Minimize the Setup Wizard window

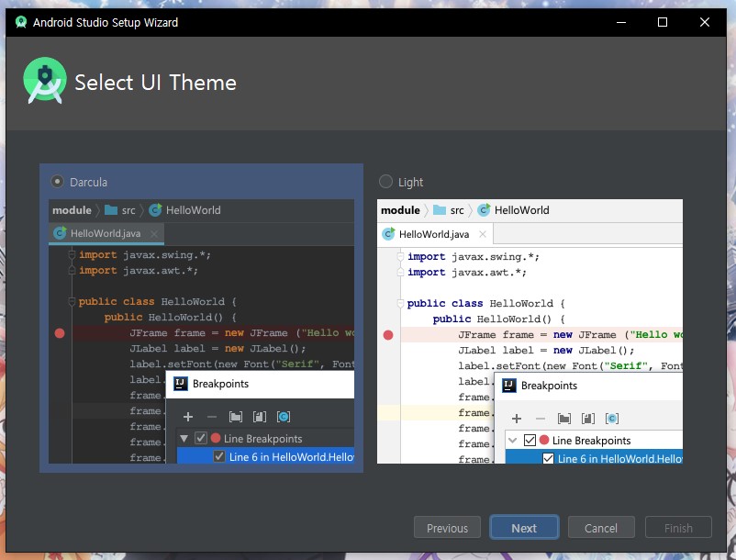pyautogui.click(x=621, y=22)
